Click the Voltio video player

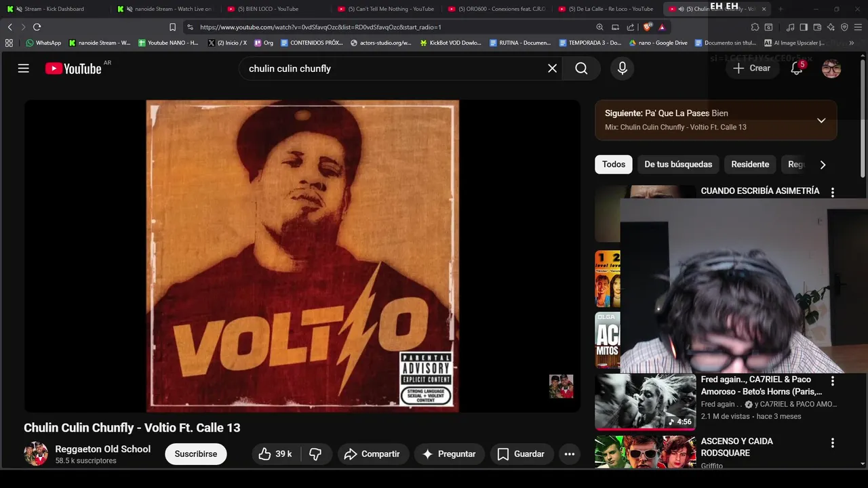tap(302, 256)
